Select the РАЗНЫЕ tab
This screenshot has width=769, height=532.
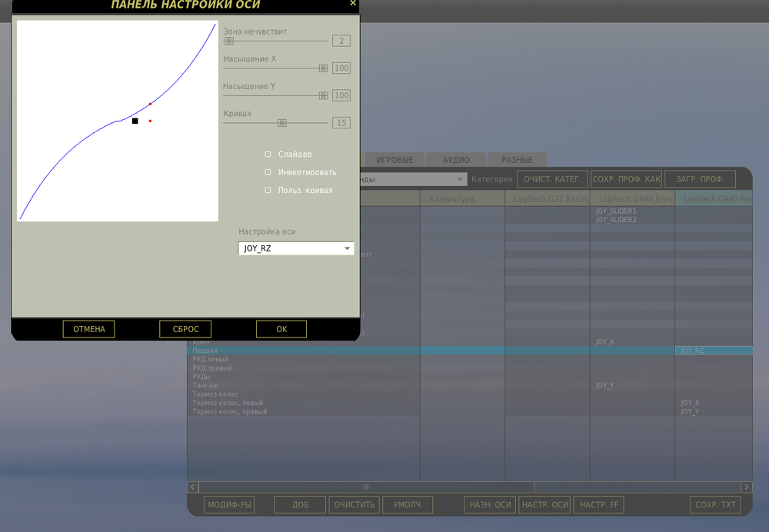(517, 160)
